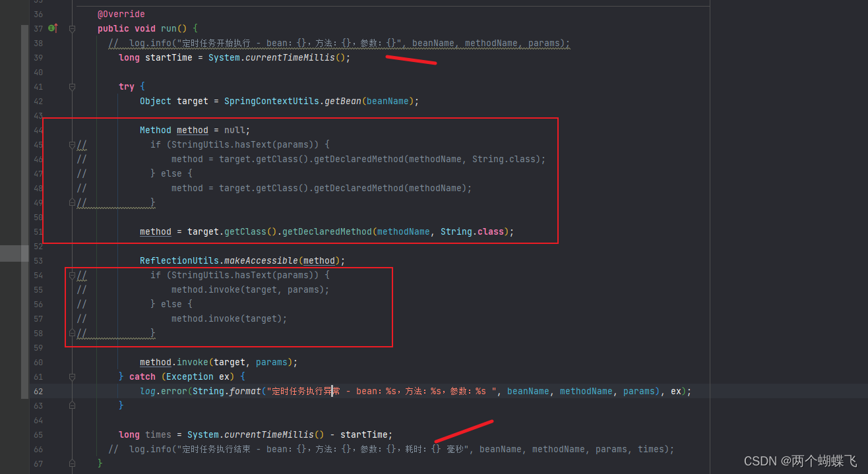Click line number 60 in the gutter

(x=38, y=362)
